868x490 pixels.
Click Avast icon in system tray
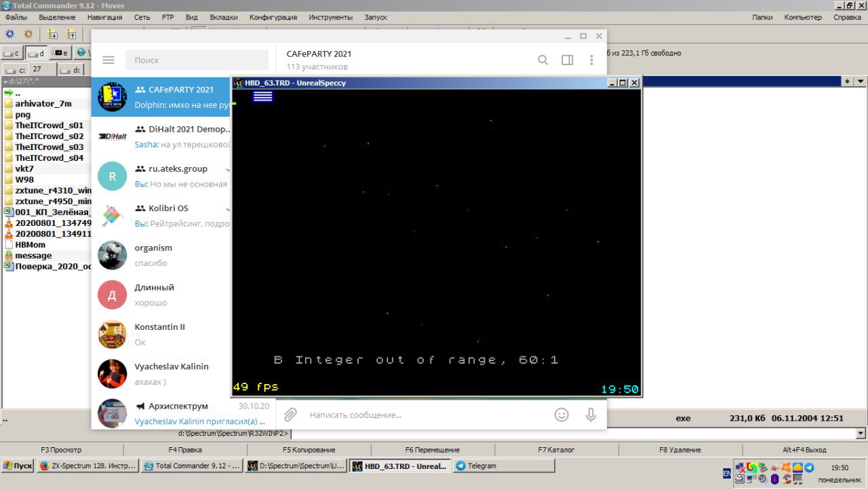(786, 468)
